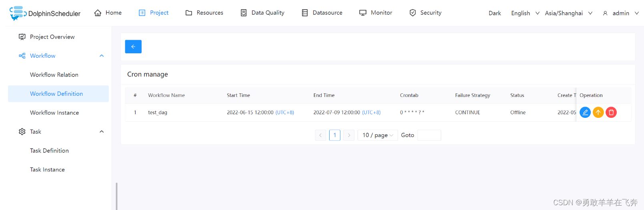Delete the test_dag cron entry

tap(611, 113)
